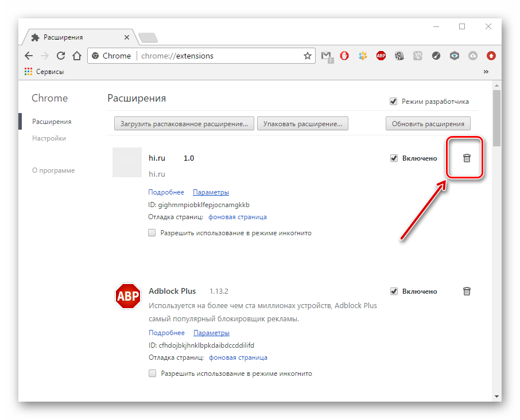The width and height of the screenshot is (520, 420).
Task: Disable the hi.ru extension checkbox
Action: (394, 158)
